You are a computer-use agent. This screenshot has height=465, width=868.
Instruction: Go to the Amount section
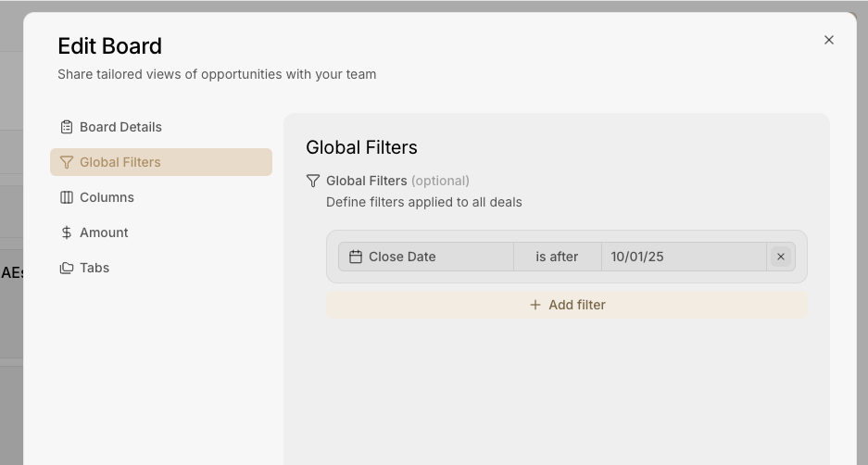pyautogui.click(x=104, y=232)
